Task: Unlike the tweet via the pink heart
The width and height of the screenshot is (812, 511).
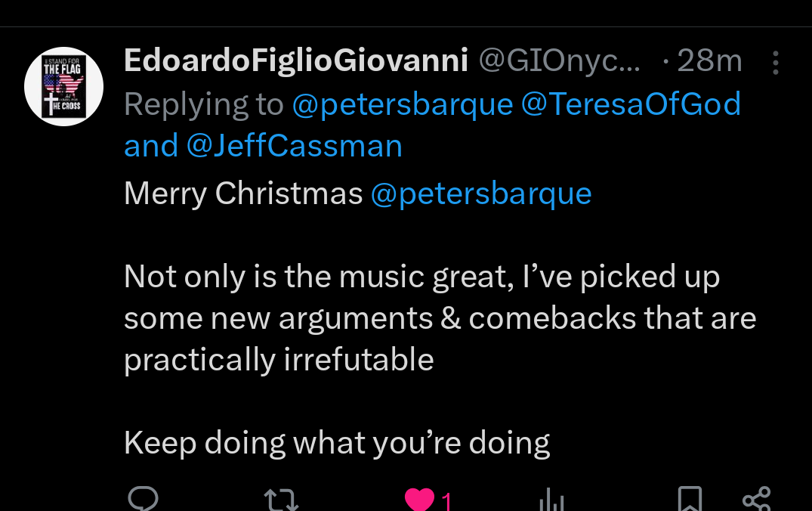Action: click(x=419, y=500)
